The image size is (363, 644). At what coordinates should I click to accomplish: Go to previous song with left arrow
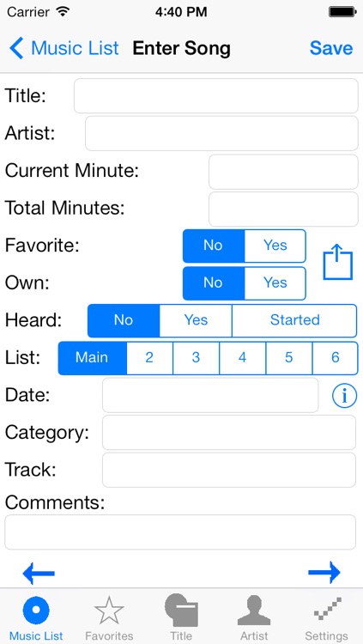tap(39, 573)
